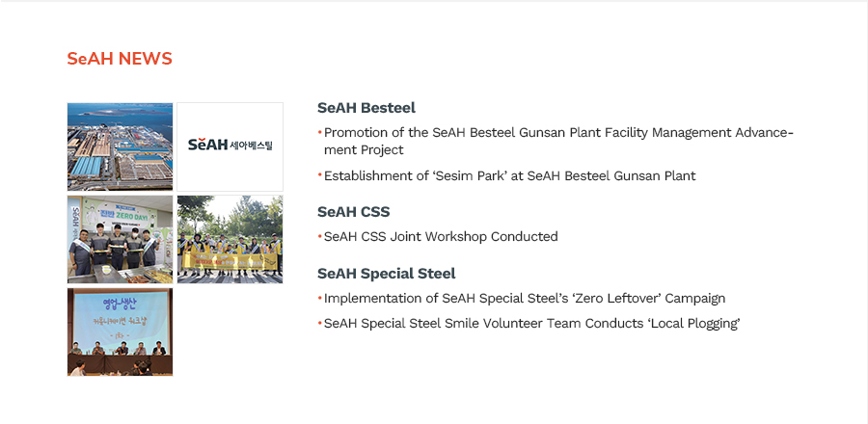View the outdoor volunteer team banner photo
The height and width of the screenshot is (424, 868).
pos(231,239)
